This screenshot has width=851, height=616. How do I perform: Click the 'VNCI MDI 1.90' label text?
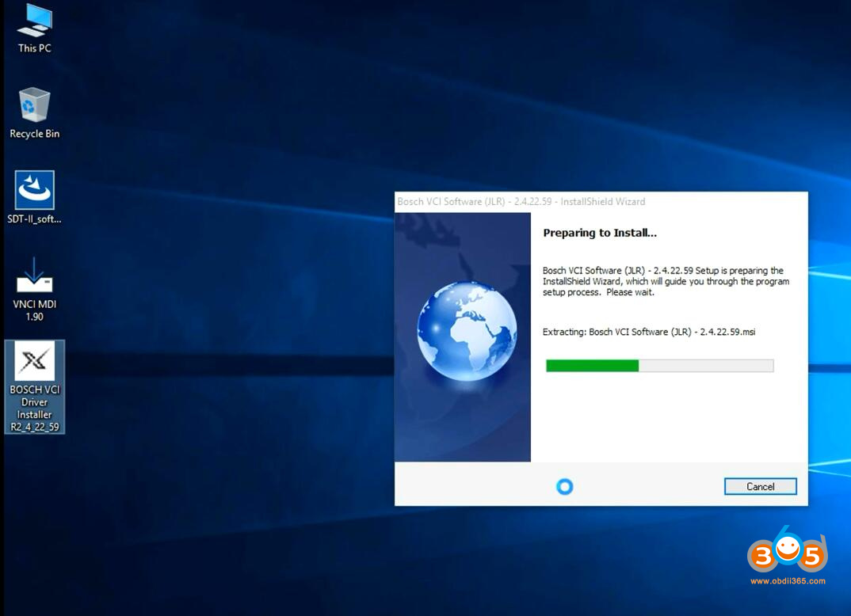(x=34, y=310)
